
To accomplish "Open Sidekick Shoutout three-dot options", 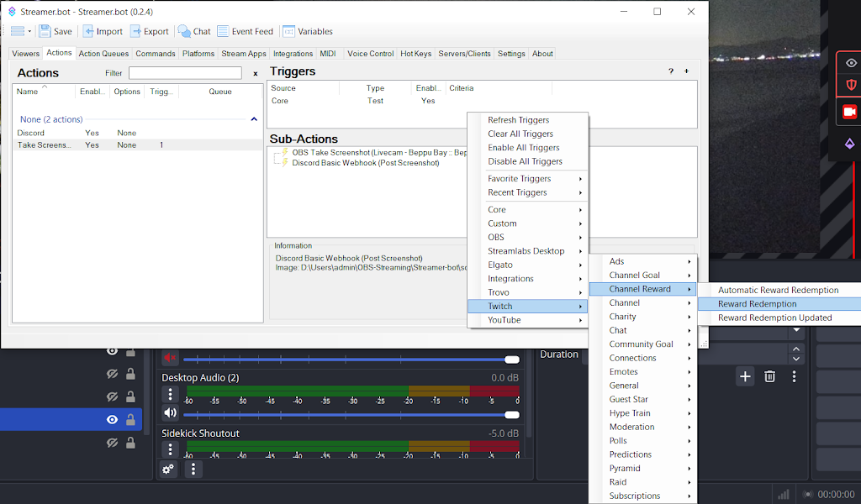I will (x=171, y=448).
